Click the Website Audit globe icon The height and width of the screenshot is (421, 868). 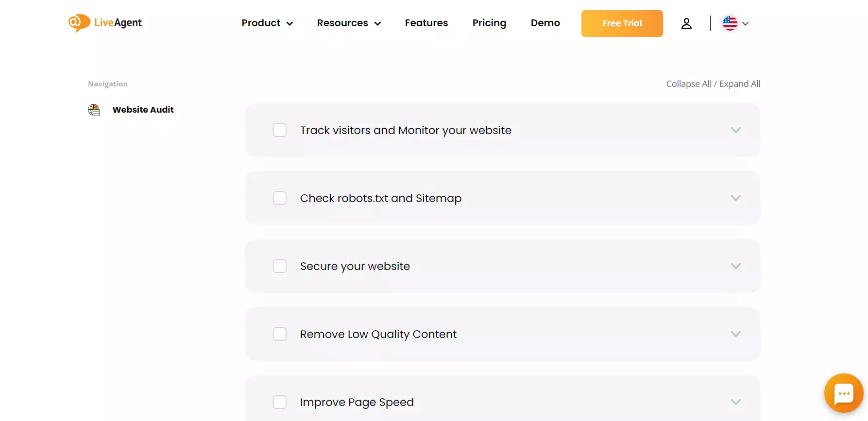[94, 110]
